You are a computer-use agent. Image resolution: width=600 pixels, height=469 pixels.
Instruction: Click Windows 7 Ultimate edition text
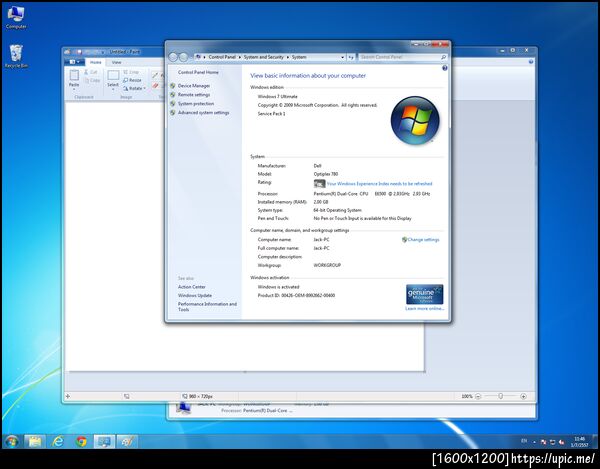point(277,96)
